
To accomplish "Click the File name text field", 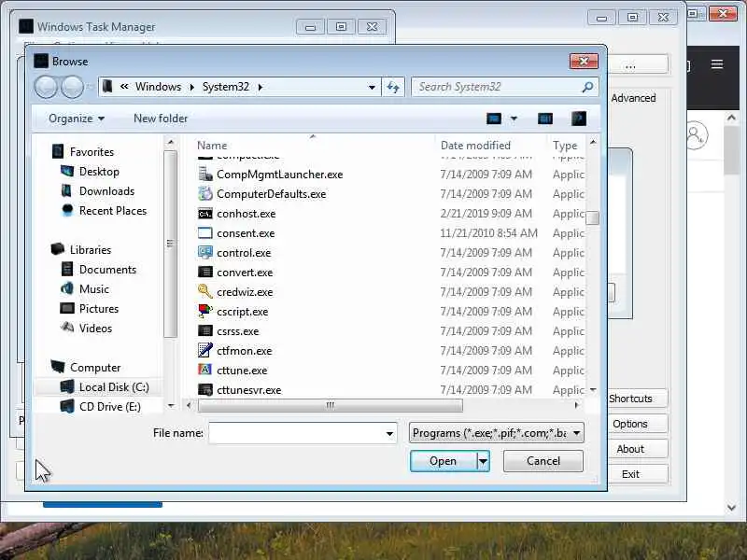I will click(x=296, y=433).
